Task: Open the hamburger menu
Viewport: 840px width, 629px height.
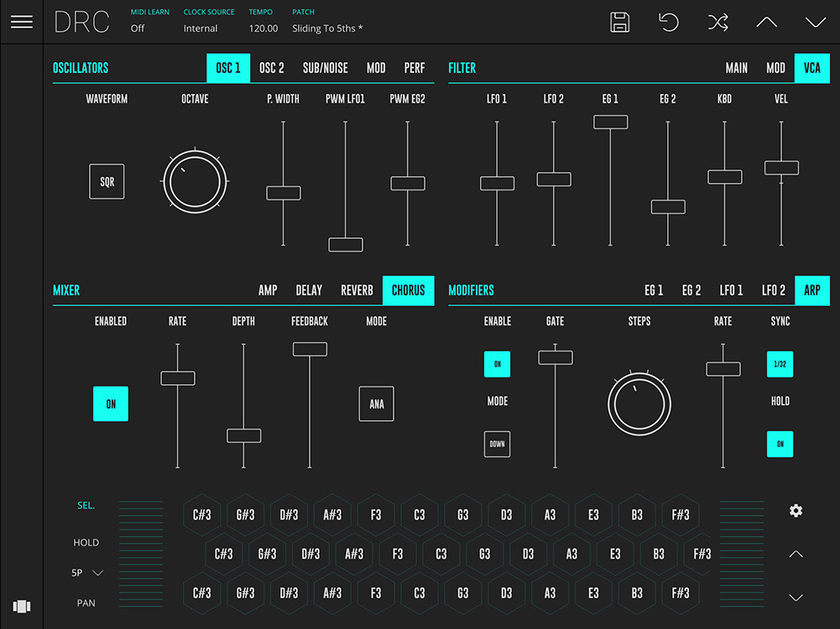Action: click(x=22, y=22)
